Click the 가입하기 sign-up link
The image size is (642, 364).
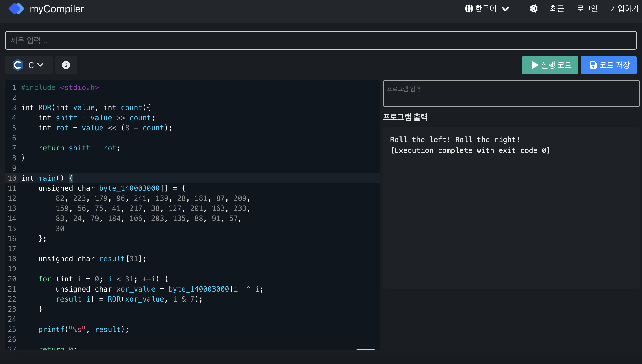tap(624, 8)
